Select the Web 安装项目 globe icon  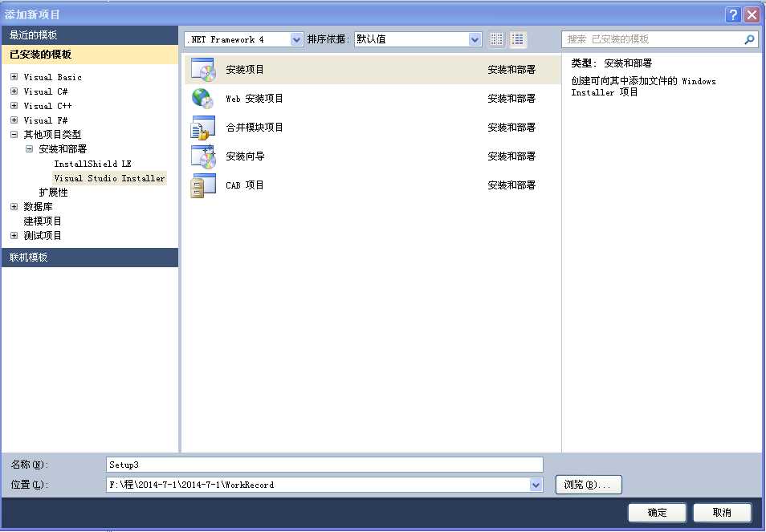coord(202,98)
